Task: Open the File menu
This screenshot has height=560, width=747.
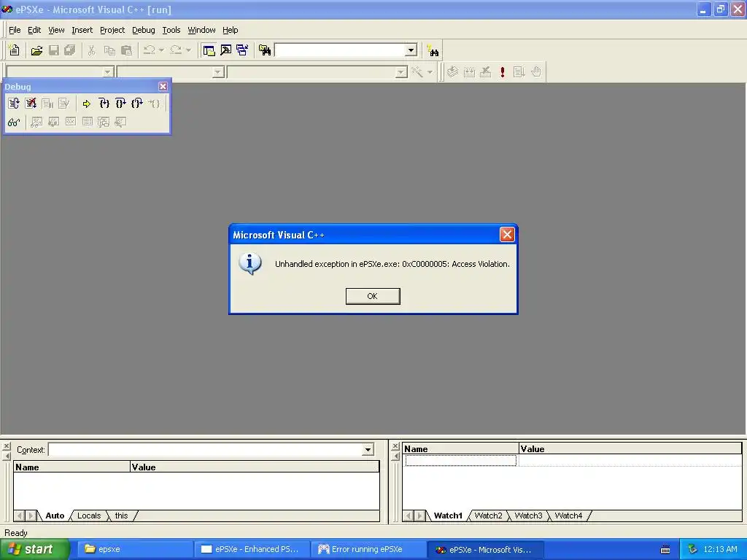Action: tap(15, 30)
